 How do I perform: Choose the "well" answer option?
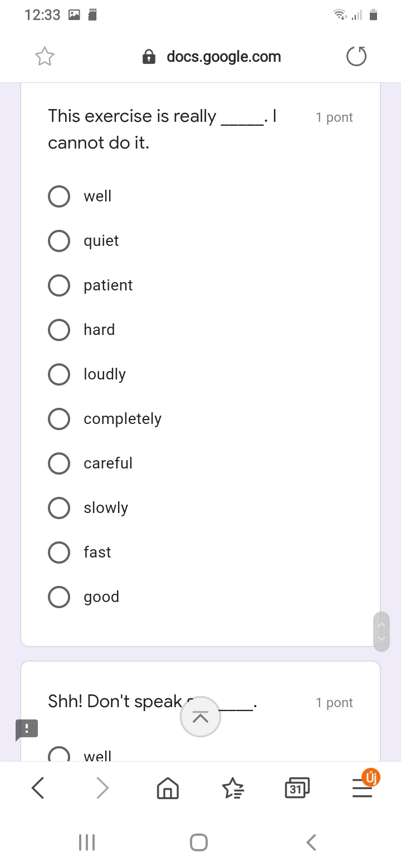coord(59,196)
